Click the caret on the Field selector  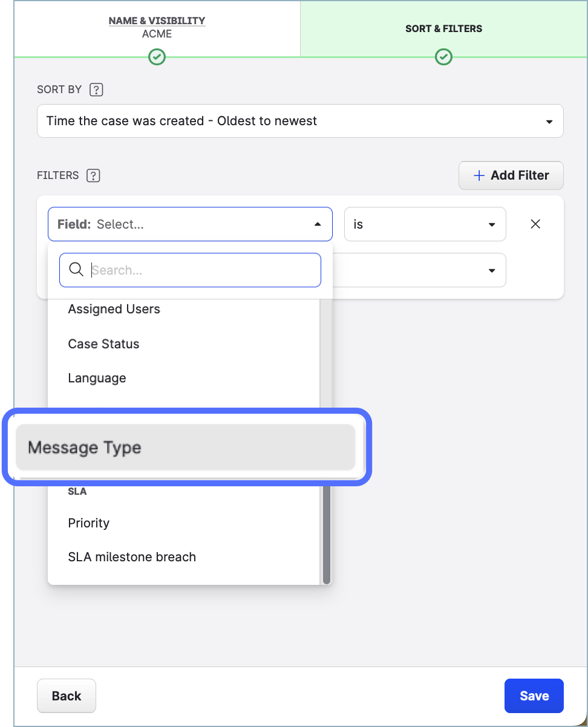tap(318, 224)
